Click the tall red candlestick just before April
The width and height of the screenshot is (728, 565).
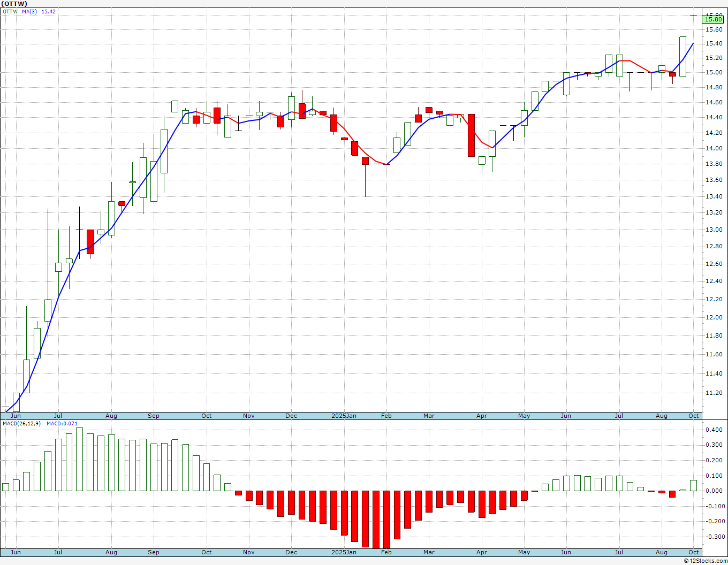[471, 135]
